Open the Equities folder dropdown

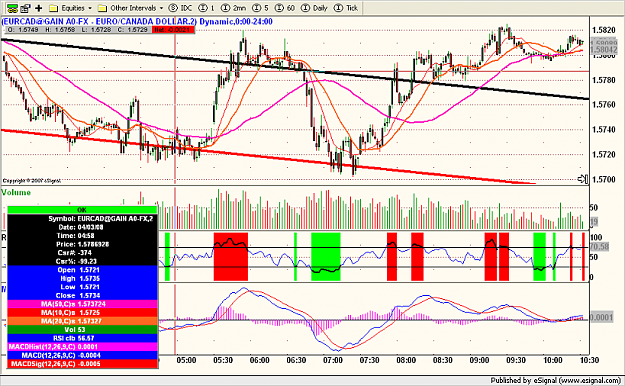[x=71, y=8]
